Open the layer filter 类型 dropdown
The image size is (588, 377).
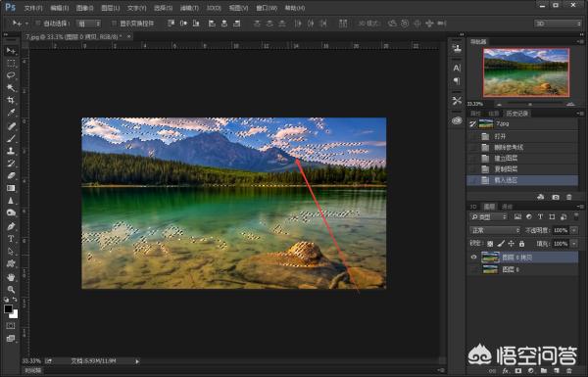point(488,216)
